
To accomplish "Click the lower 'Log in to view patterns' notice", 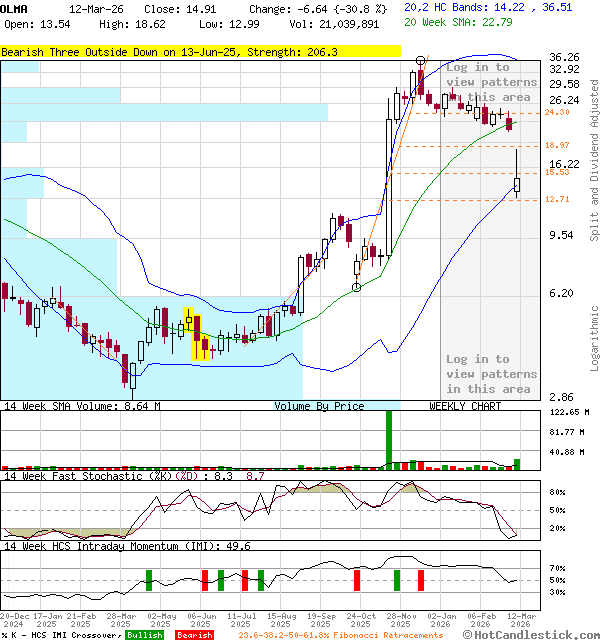I will pyautogui.click(x=491, y=373).
